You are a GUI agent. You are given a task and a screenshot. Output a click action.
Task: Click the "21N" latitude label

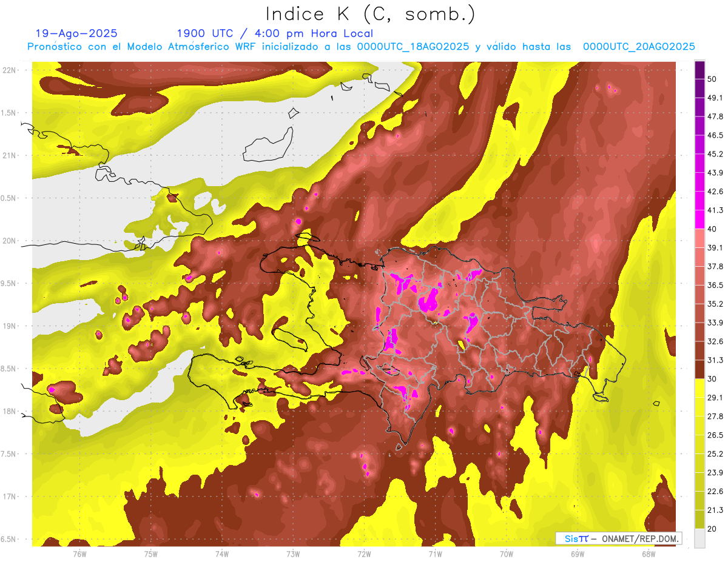(x=9, y=155)
